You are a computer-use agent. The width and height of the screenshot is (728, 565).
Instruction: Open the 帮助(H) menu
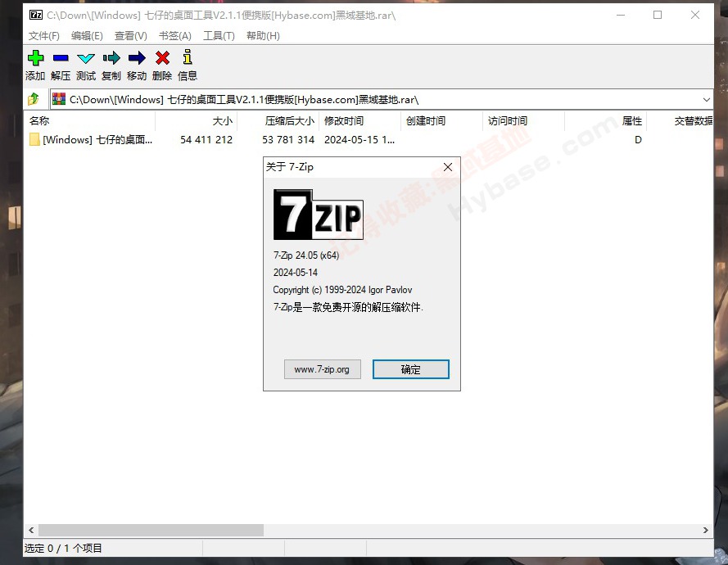[x=263, y=36]
